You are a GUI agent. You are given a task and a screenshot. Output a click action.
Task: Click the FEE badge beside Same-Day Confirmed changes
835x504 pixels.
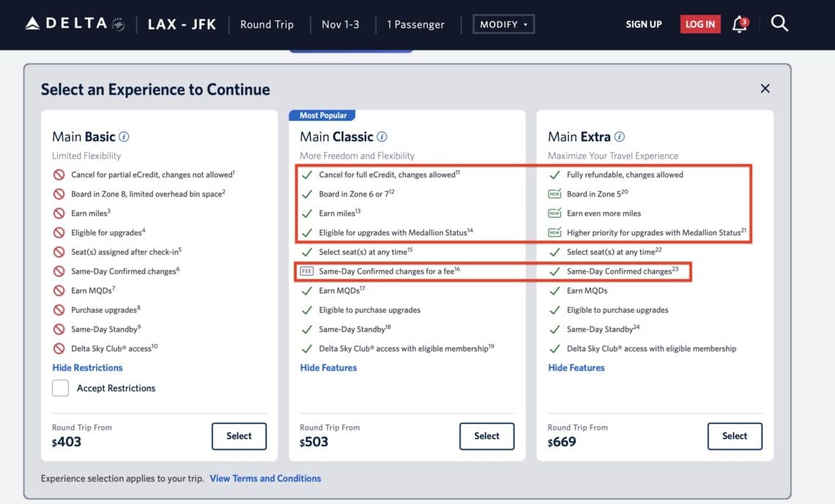[308, 272]
